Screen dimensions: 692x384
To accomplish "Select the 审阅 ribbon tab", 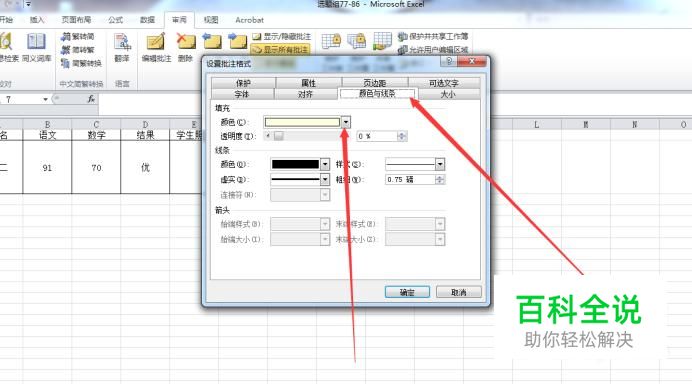I will [x=179, y=20].
